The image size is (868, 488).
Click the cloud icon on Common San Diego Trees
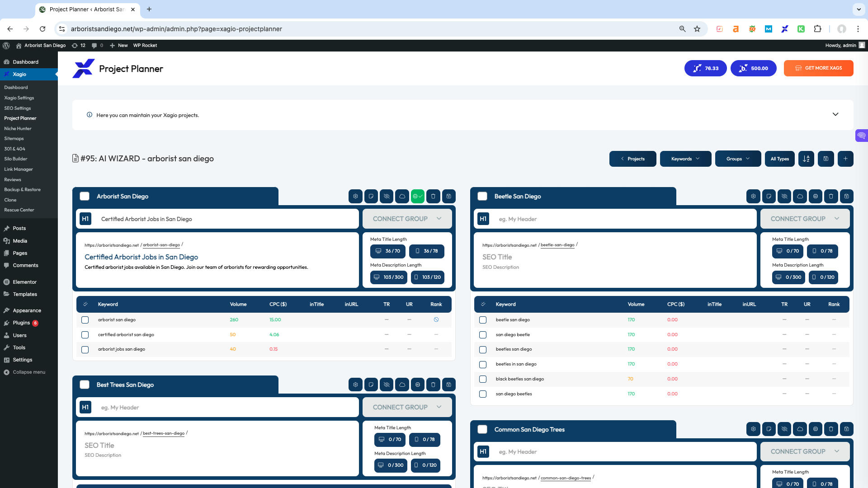click(800, 429)
